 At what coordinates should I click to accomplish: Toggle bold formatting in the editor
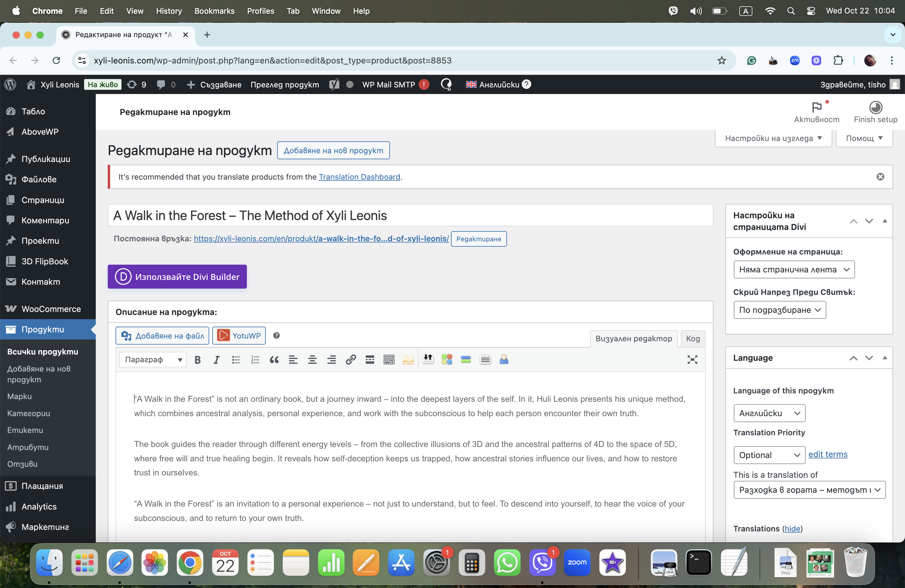[x=197, y=360]
